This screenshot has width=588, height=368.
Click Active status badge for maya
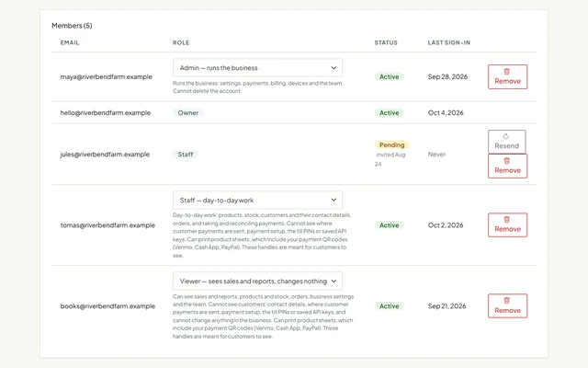(389, 76)
